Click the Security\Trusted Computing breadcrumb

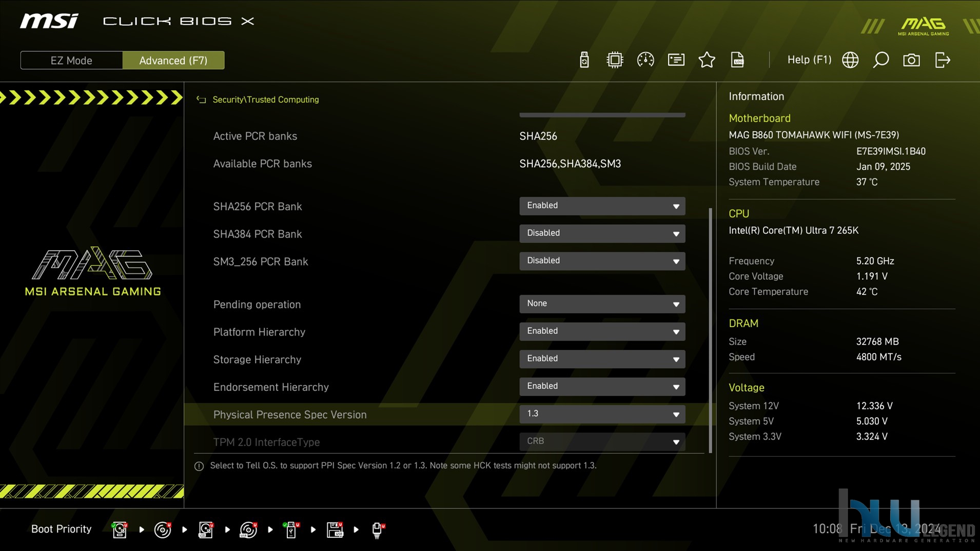coord(266,100)
